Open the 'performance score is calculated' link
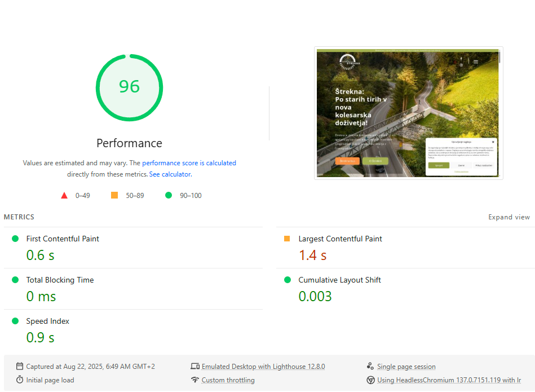The width and height of the screenshot is (535, 392). tap(189, 163)
